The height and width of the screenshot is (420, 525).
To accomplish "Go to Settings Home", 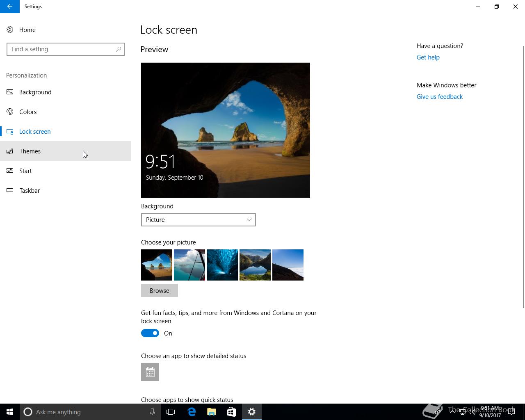I will [66, 30].
